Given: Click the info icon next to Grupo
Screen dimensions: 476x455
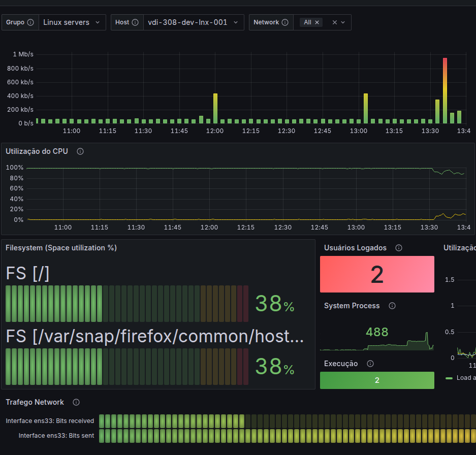Looking at the screenshot, I should (30, 22).
